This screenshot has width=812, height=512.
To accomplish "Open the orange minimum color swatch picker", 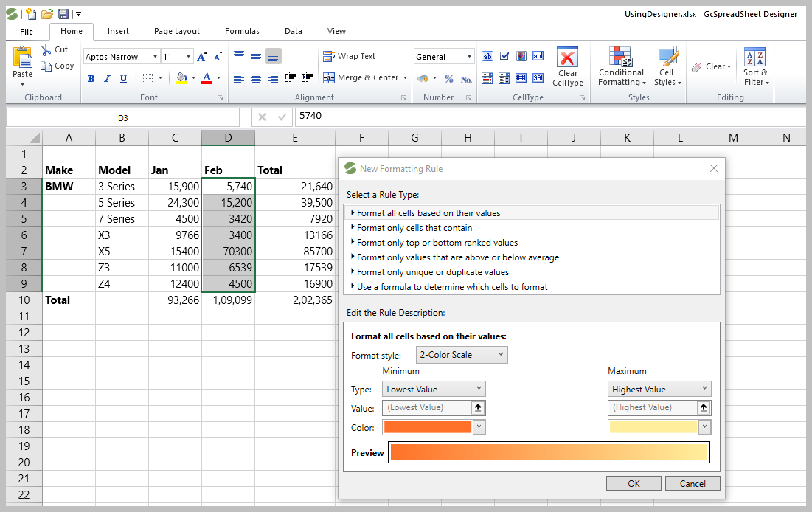I will coord(479,427).
